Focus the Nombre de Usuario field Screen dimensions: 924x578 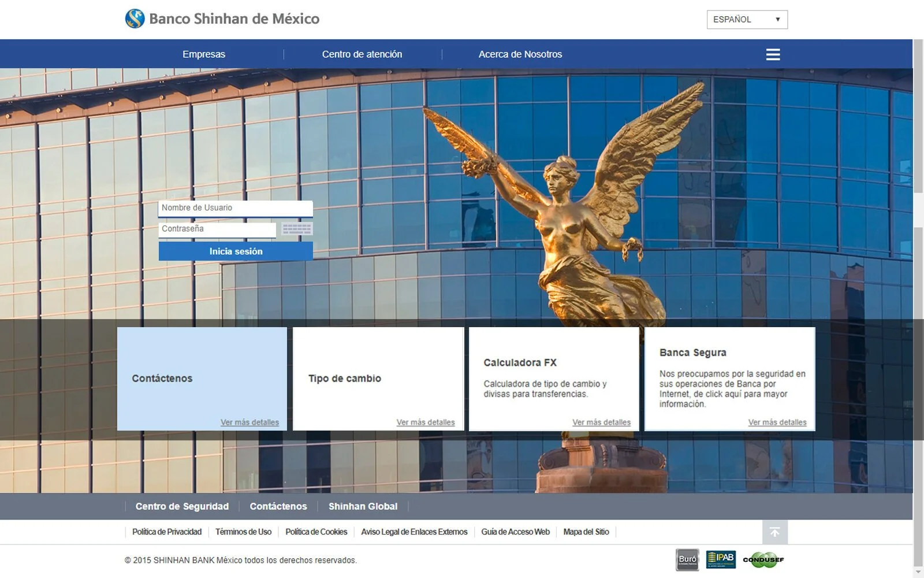click(x=236, y=208)
